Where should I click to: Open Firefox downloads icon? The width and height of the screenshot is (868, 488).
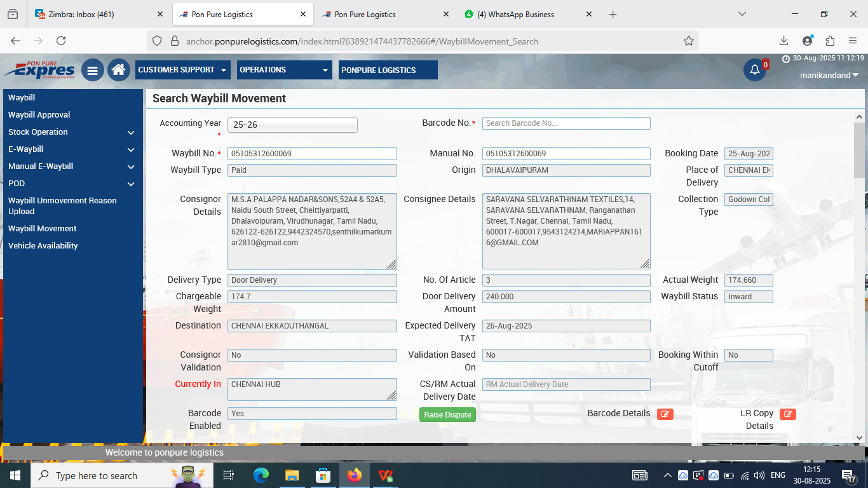(783, 41)
